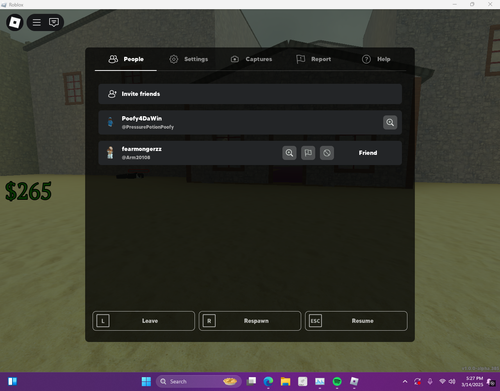Open the Help tab
Screen dimensions: 500x391
pos(376,59)
